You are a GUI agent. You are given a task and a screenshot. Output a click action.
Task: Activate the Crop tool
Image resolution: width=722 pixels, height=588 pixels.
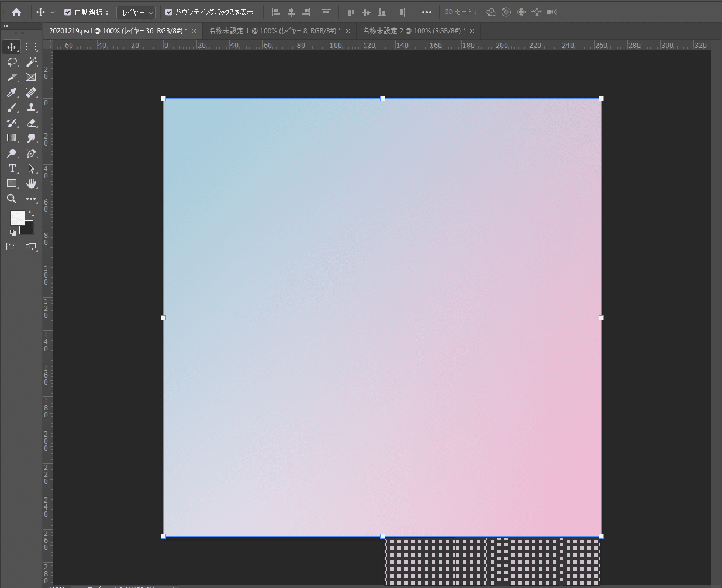pyautogui.click(x=12, y=77)
